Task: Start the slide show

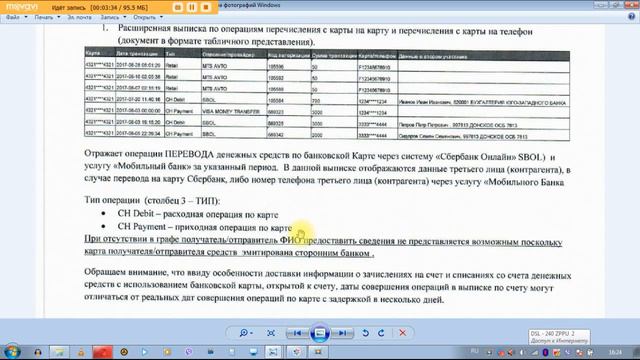Action: [320, 333]
